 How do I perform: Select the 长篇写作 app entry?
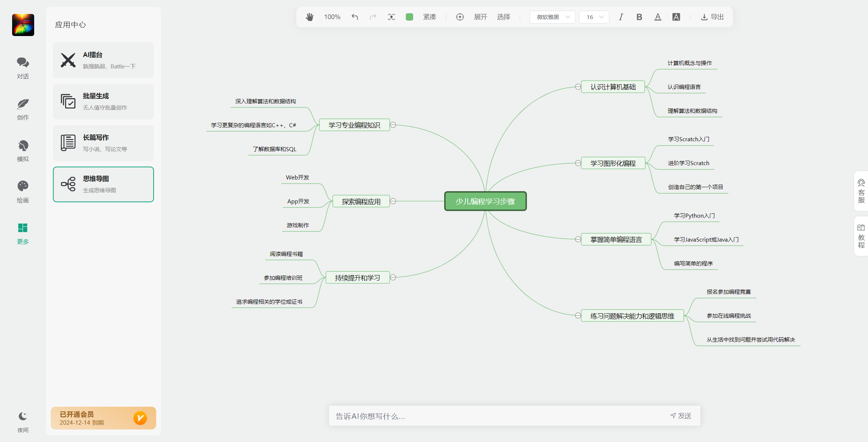pos(103,143)
